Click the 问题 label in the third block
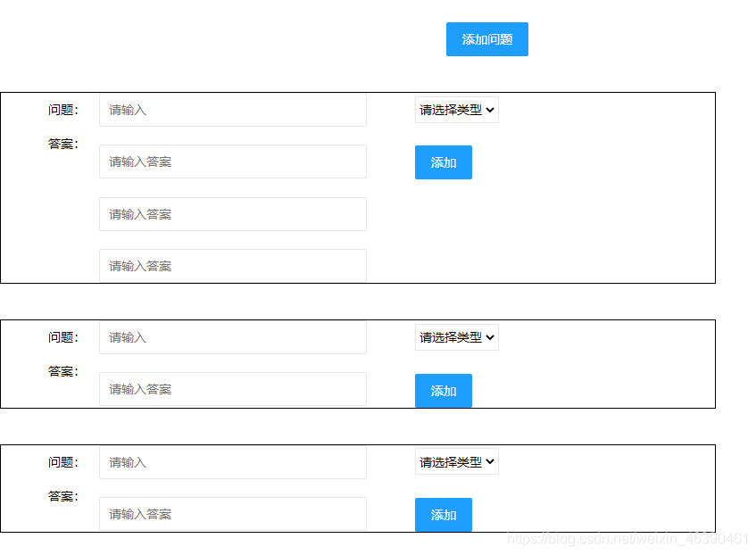The height and width of the screenshot is (555, 756). click(62, 461)
